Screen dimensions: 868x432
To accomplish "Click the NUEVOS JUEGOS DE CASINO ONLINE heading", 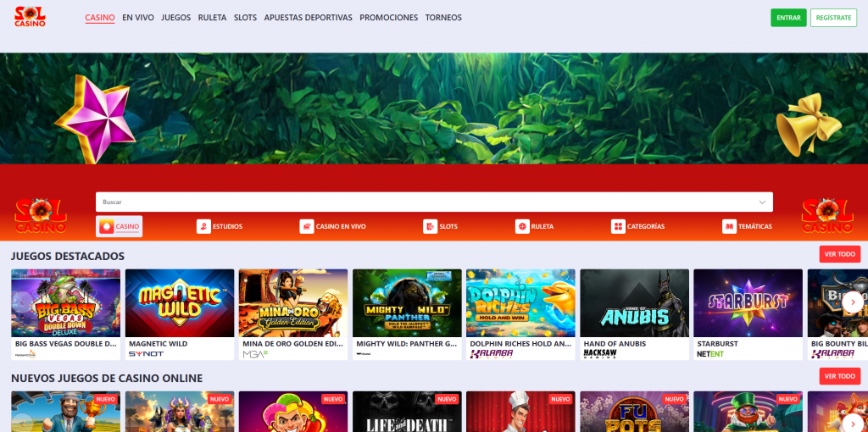I will [x=107, y=379].
